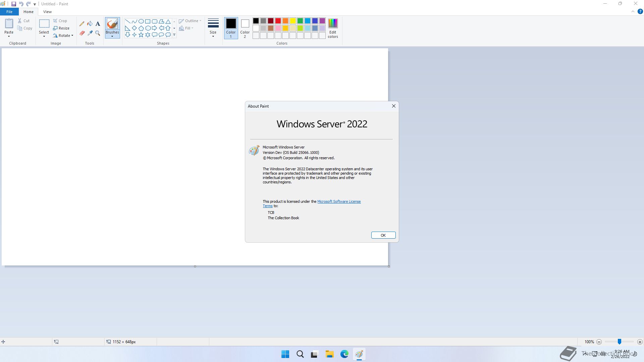The image size is (644, 362).
Task: Open Microsoft Software License link
Action: [339, 201]
